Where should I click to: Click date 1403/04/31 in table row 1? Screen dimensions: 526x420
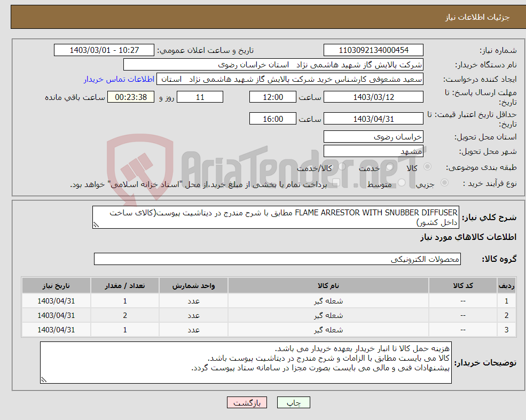coord(56,301)
